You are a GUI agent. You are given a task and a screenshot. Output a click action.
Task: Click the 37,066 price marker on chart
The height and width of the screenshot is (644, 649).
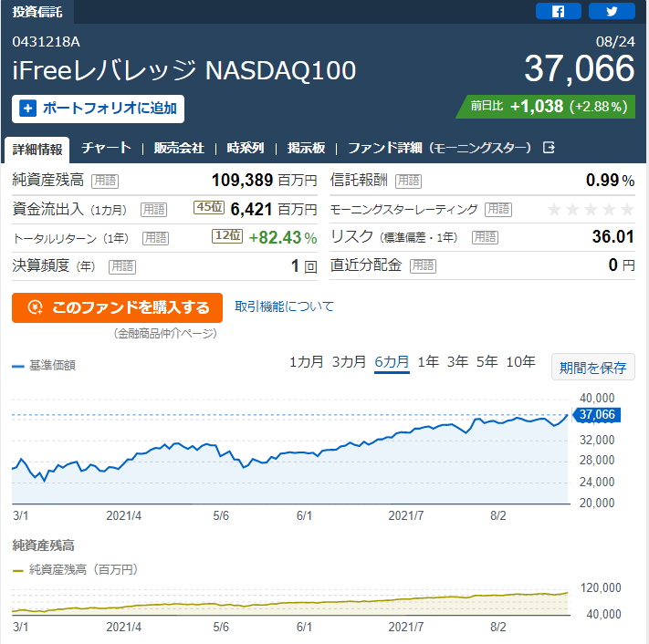click(596, 414)
